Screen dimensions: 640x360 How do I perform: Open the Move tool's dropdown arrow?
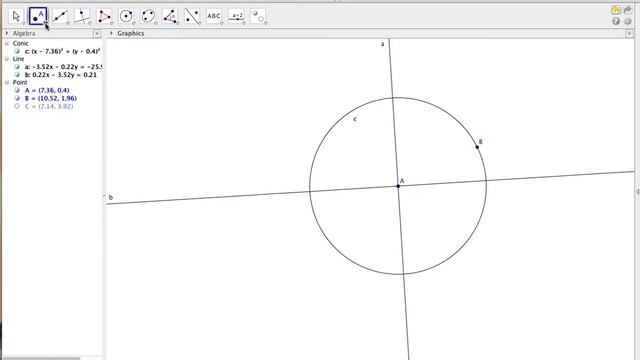(x=23, y=23)
